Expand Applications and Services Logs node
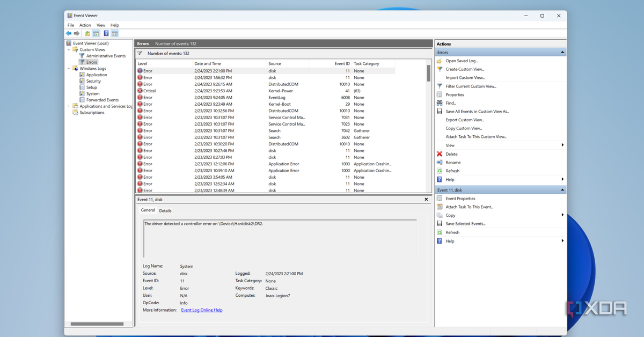 69,106
